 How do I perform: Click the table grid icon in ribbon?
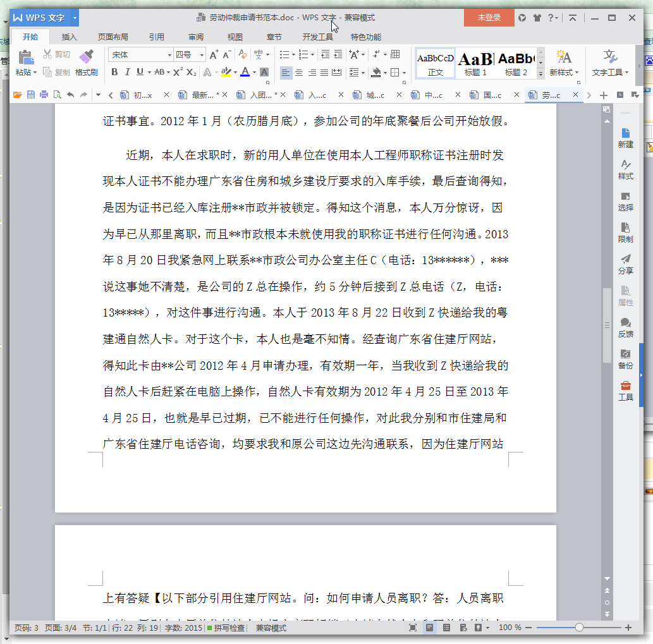pos(395,54)
